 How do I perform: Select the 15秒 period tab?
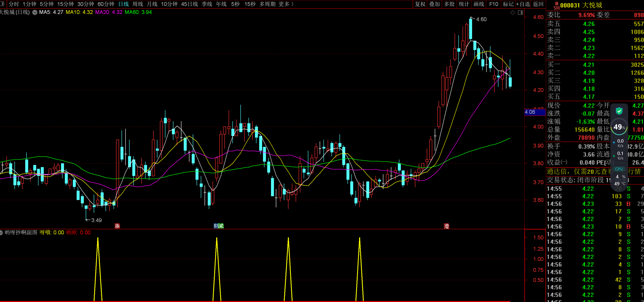pyautogui.click(x=250, y=4)
